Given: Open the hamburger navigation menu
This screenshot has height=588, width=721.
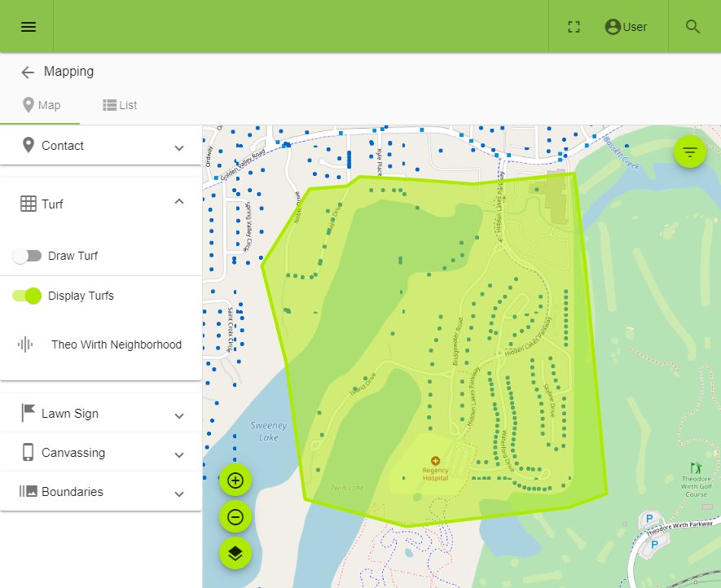Looking at the screenshot, I should pyautogui.click(x=29, y=27).
